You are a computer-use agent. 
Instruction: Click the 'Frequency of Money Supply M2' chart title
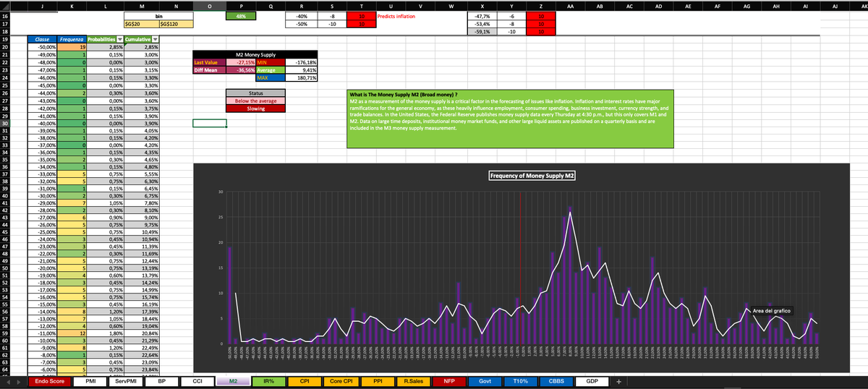[x=532, y=176]
